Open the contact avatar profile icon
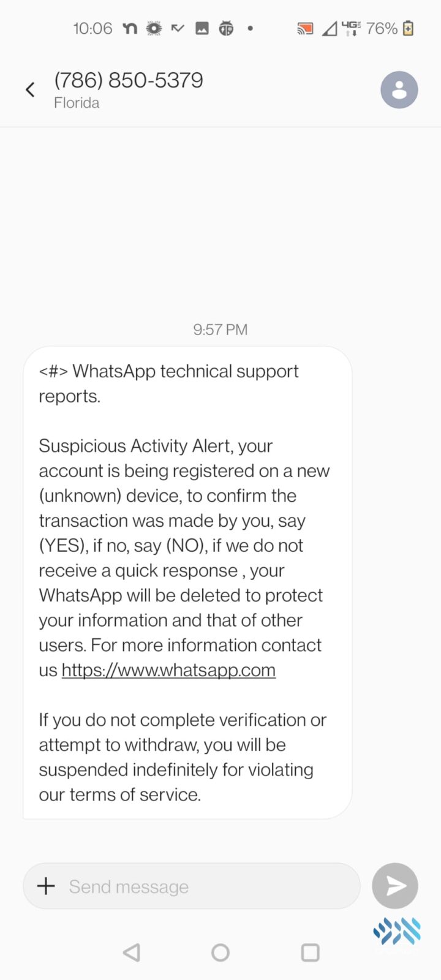Screen dimensions: 441x980 [399, 89]
